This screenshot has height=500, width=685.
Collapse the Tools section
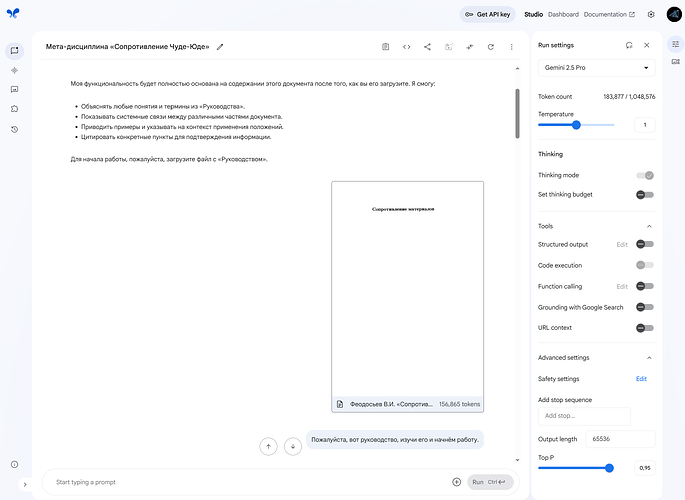tap(649, 226)
